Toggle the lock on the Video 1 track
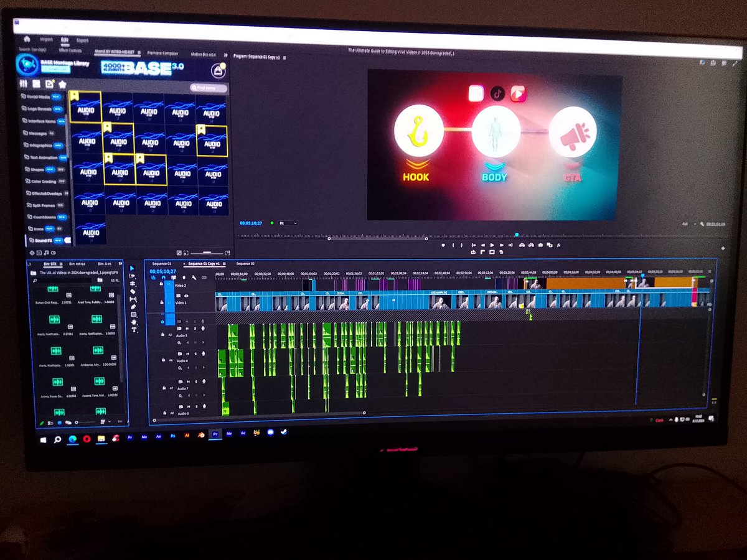 162,302
